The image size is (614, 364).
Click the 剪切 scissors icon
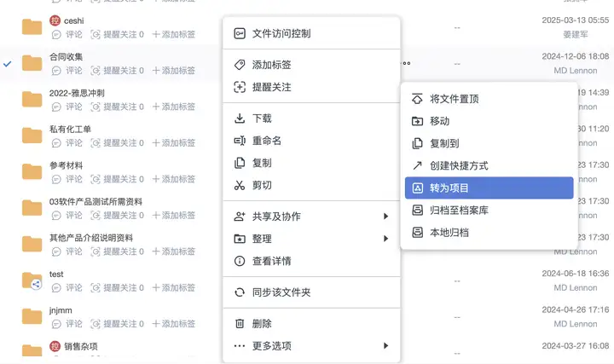pos(240,185)
